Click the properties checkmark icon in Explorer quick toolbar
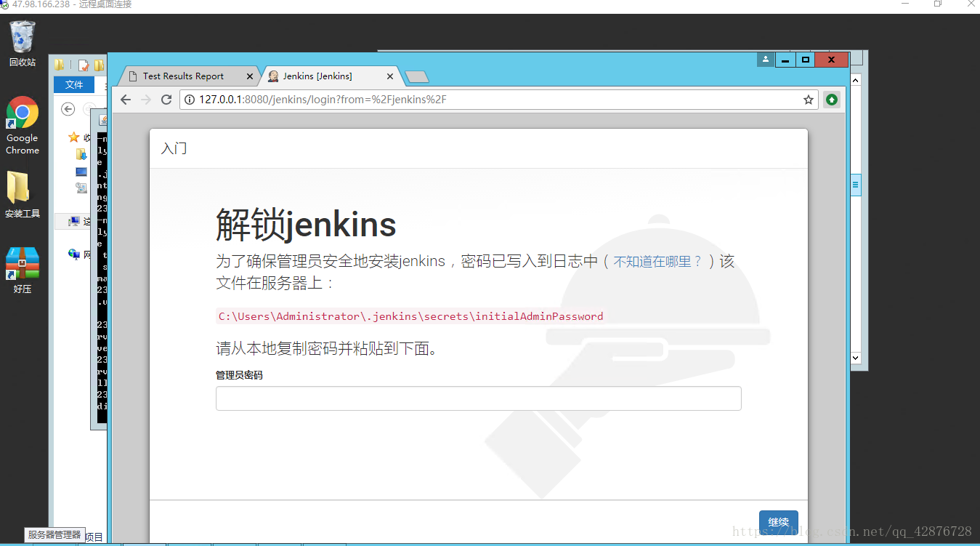 [x=84, y=65]
